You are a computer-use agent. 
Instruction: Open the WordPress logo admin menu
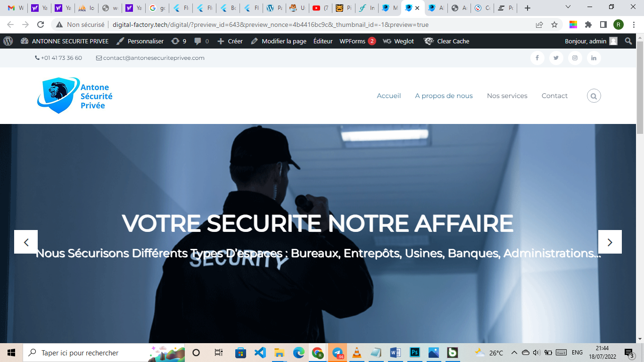pos(8,41)
